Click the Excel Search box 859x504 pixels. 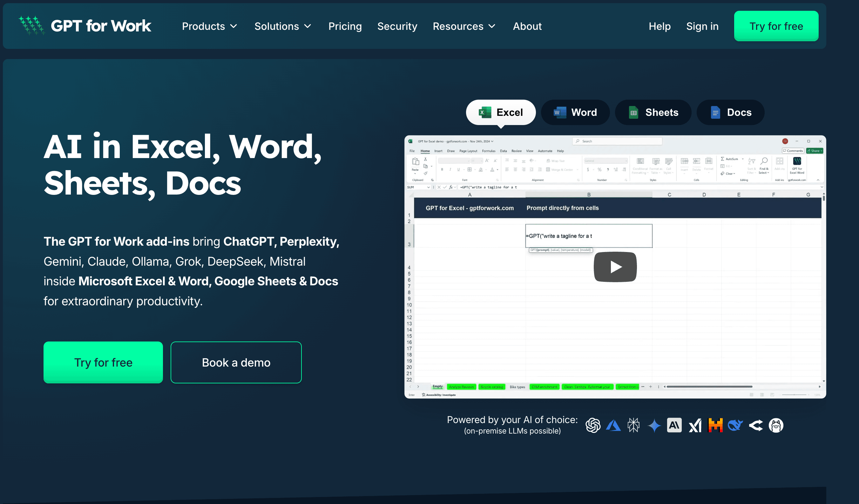click(x=617, y=141)
